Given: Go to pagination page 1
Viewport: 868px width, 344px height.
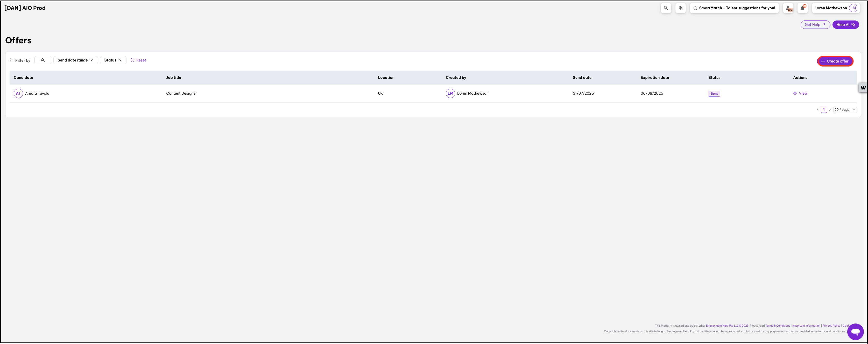Looking at the screenshot, I should (823, 109).
